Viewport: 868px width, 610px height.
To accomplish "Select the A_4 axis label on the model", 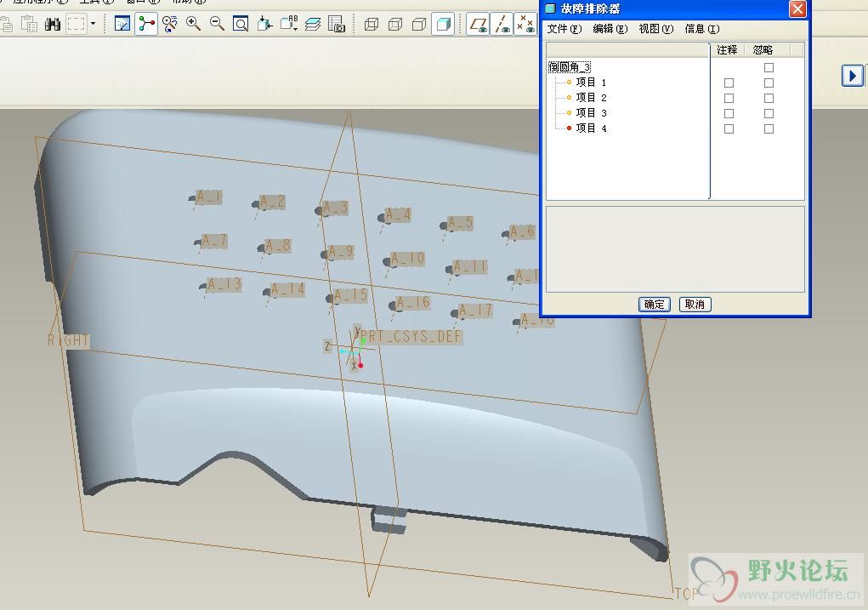I will click(399, 214).
